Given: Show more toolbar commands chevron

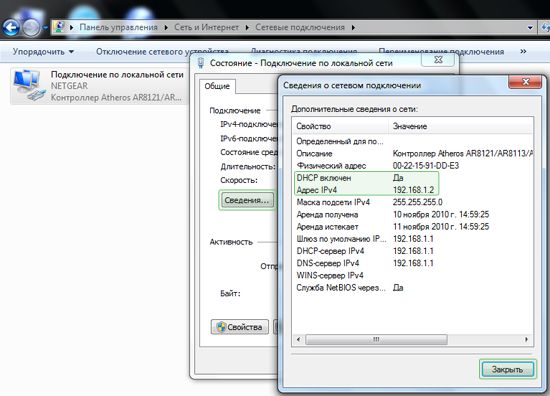Looking at the screenshot, I should (x=523, y=51).
